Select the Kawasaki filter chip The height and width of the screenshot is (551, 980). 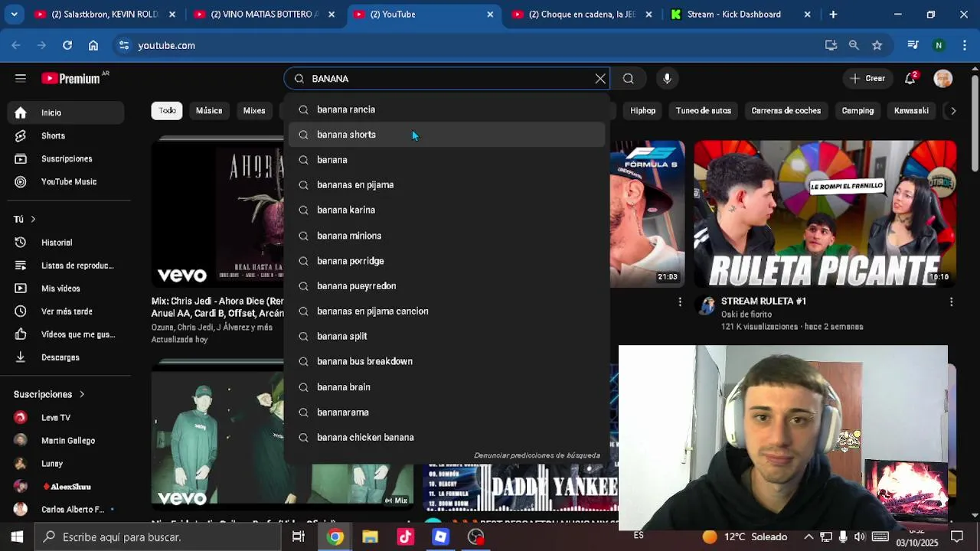point(911,110)
